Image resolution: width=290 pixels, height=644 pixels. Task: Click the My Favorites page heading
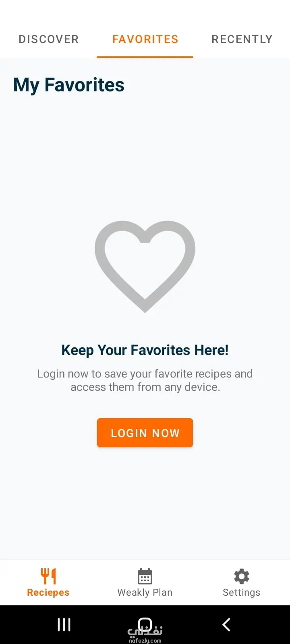click(x=69, y=85)
